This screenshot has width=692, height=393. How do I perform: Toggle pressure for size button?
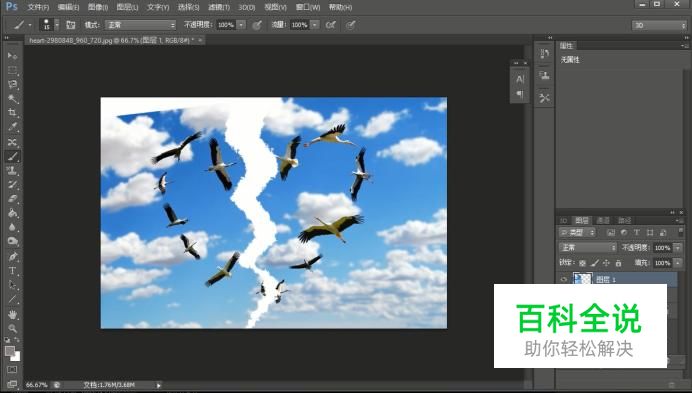point(350,25)
